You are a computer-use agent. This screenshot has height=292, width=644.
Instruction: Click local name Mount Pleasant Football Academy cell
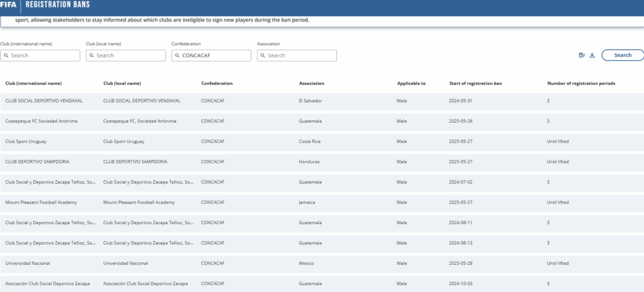coord(139,203)
